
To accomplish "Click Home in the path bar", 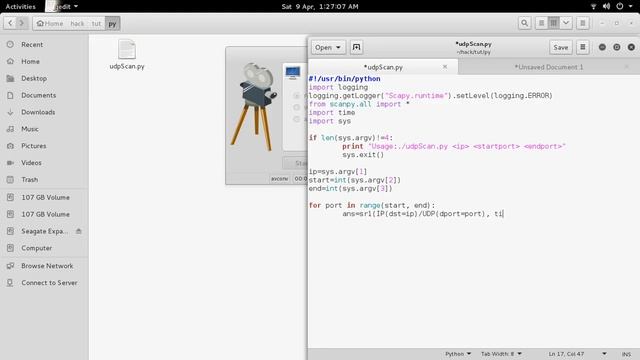I will click(x=50, y=23).
